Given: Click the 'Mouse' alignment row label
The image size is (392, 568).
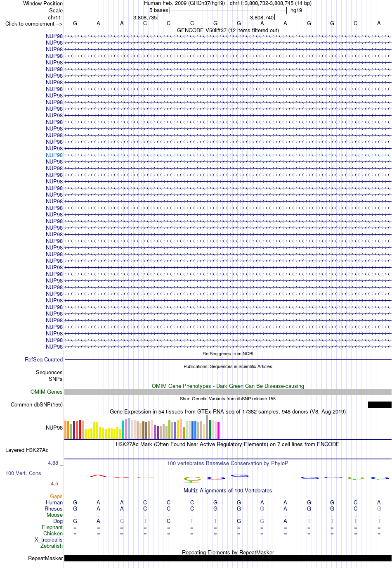Looking at the screenshot, I should click(x=54, y=515).
